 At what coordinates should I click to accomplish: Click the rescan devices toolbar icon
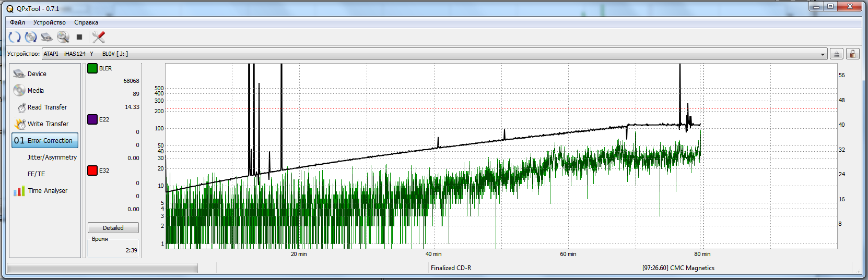[x=15, y=37]
